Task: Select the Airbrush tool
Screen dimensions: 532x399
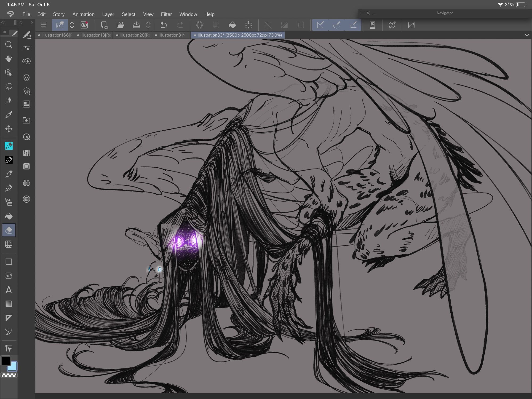Action: coord(9,202)
